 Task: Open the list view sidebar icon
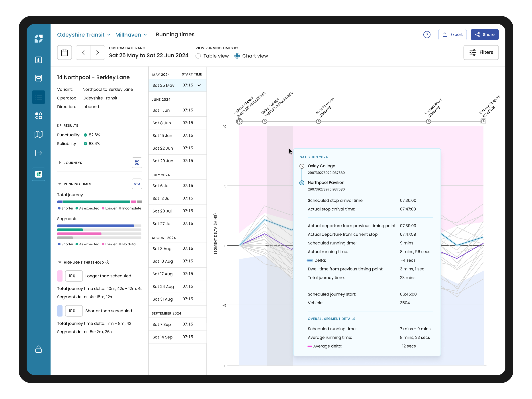(x=39, y=97)
